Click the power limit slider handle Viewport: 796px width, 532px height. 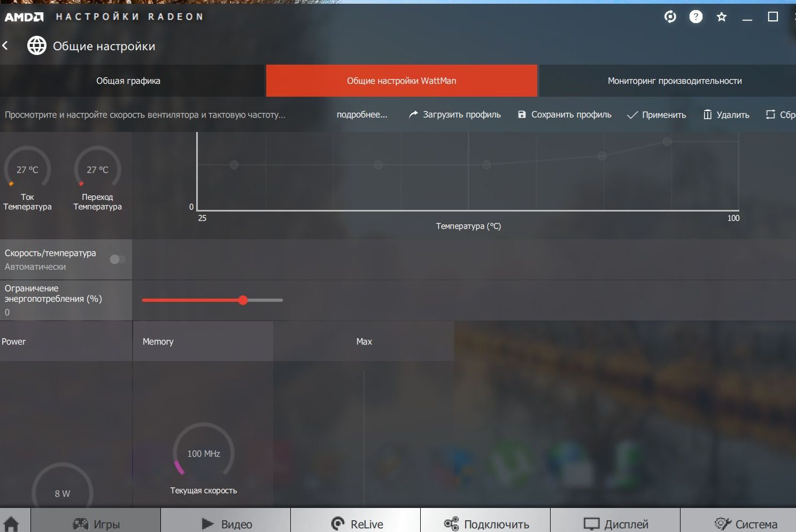click(x=243, y=300)
